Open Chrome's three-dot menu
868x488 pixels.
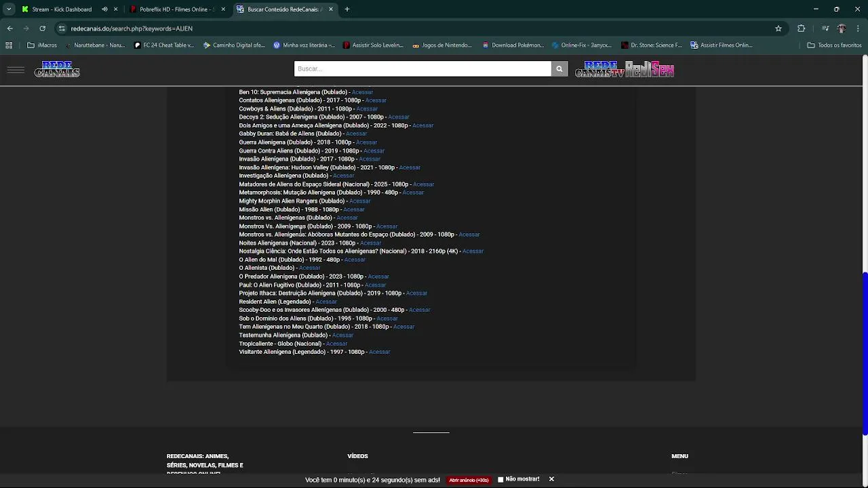click(x=859, y=28)
